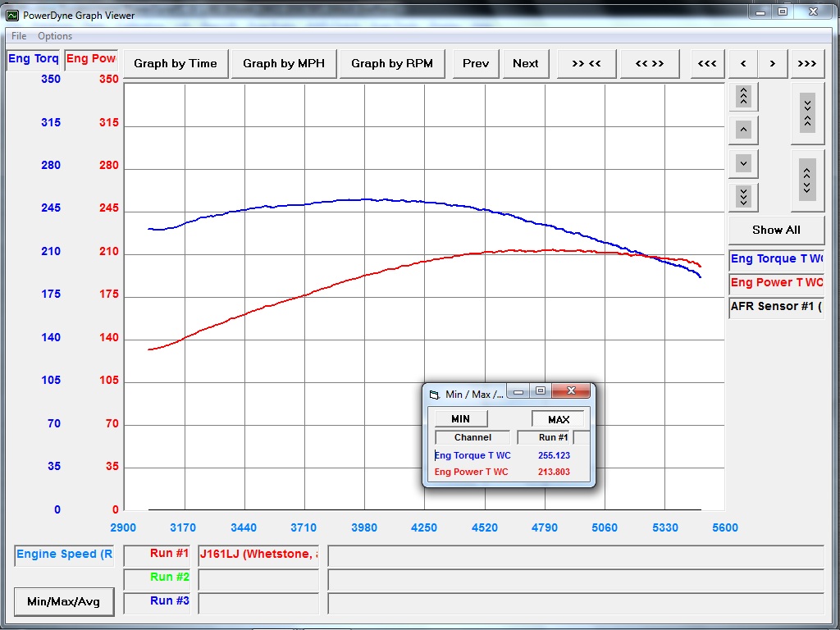Click the vertical expand chevrons button
This screenshot has height=630, width=840.
click(x=807, y=180)
